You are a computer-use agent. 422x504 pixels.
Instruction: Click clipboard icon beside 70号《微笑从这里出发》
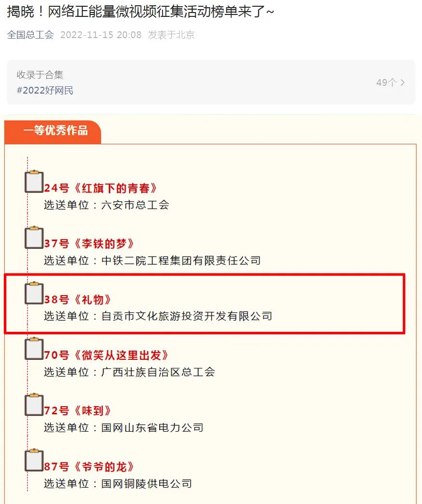point(34,349)
